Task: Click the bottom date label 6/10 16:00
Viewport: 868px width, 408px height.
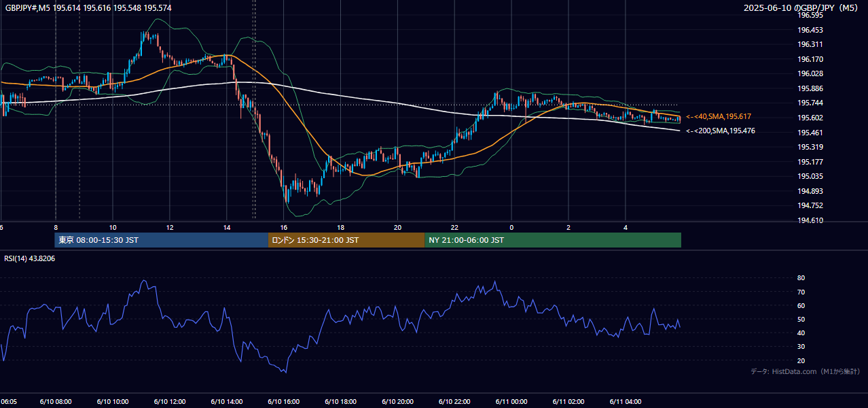Action: pyautogui.click(x=284, y=401)
